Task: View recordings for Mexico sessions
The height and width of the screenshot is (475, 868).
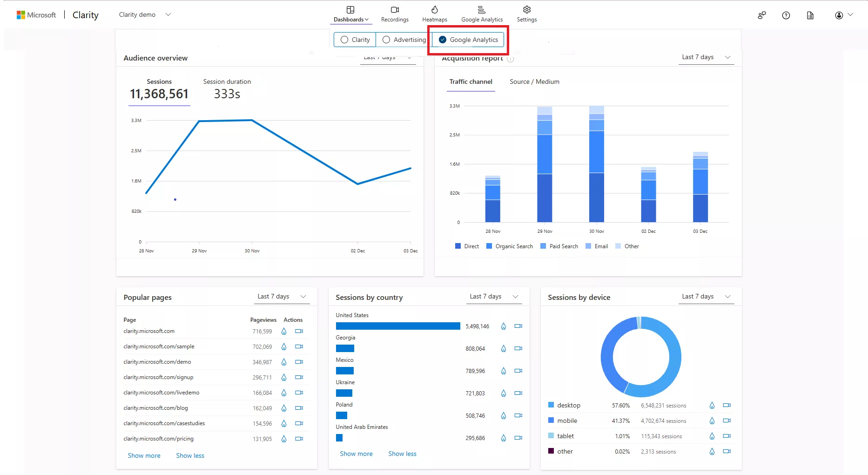Action: [518, 371]
